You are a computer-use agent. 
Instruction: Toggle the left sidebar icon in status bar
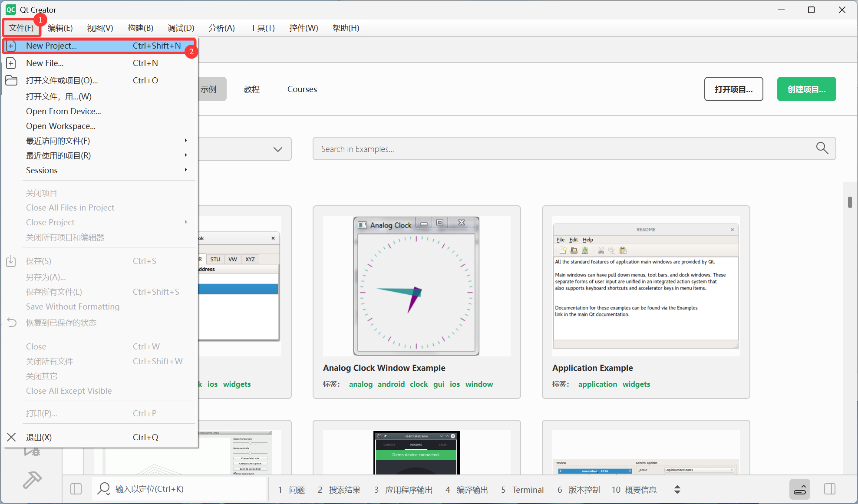click(x=76, y=489)
